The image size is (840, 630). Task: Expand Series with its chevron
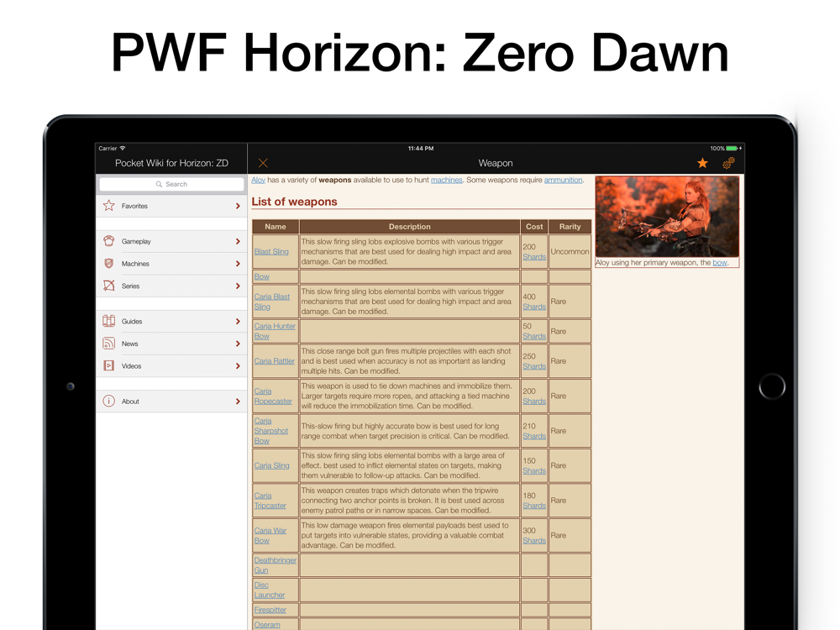[x=238, y=286]
